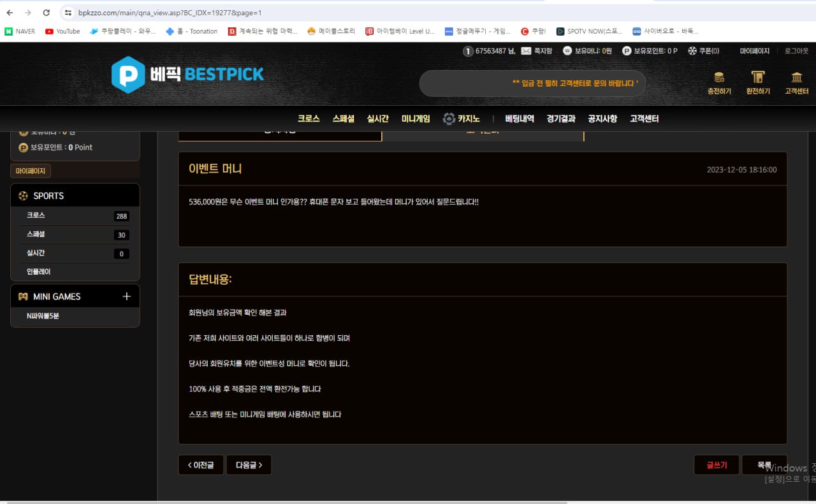Select the N파워볼5분 mini game
This screenshot has height=504, width=816.
pyautogui.click(x=43, y=316)
